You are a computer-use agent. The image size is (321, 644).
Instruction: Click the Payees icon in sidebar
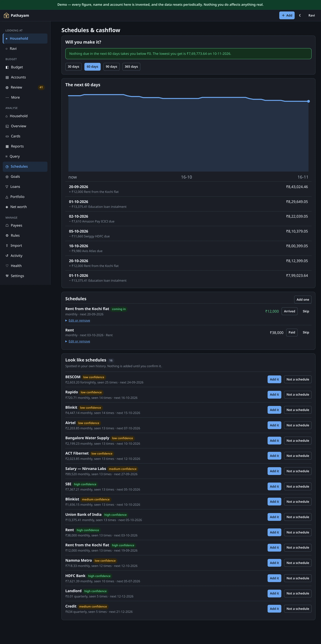point(7,225)
